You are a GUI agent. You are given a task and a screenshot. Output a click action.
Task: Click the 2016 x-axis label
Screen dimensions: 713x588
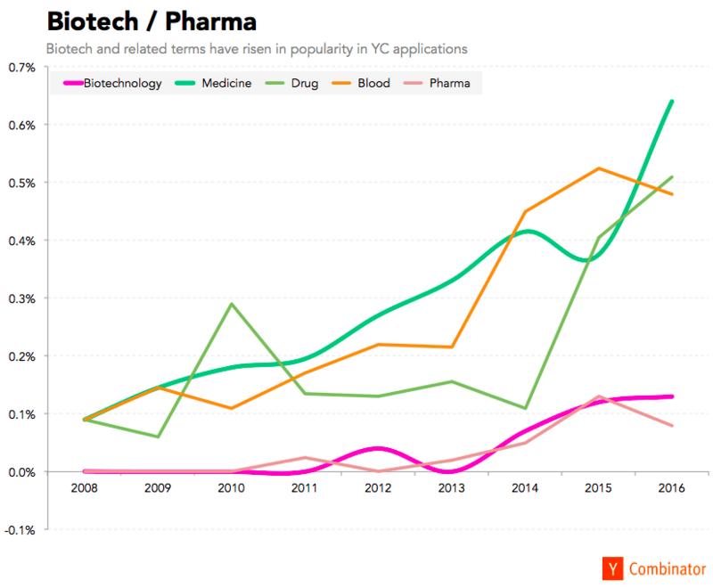[x=672, y=488]
